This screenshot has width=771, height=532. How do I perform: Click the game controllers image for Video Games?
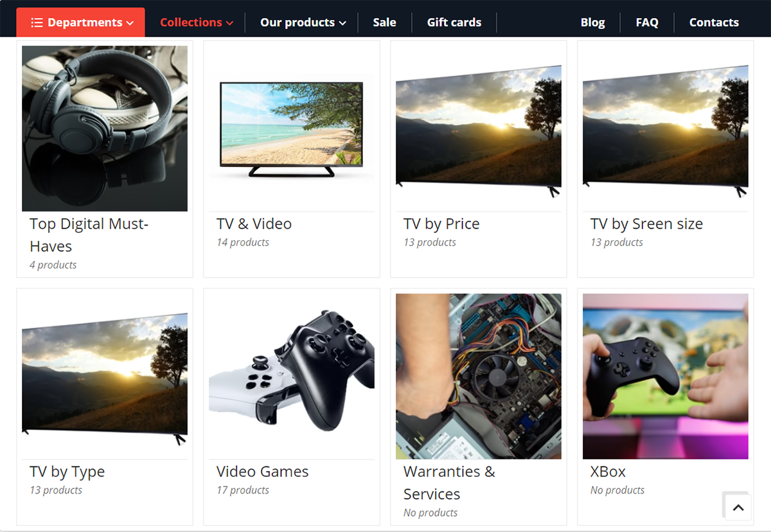coord(291,375)
